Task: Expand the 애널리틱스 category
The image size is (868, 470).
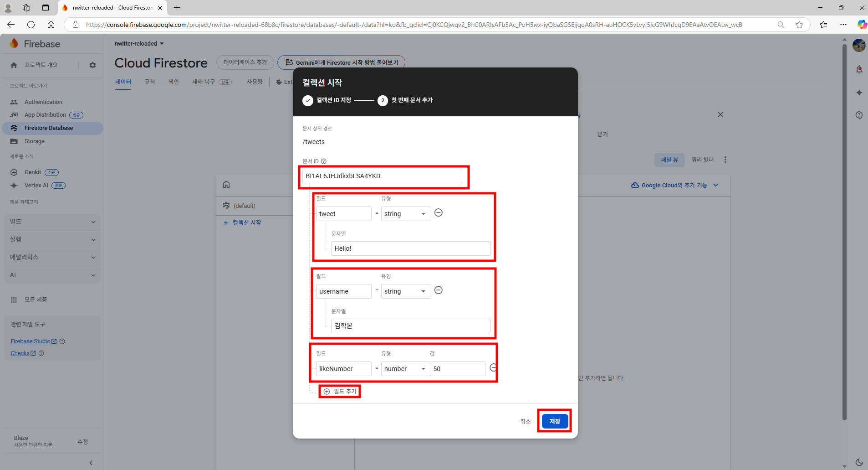Action: pos(52,257)
